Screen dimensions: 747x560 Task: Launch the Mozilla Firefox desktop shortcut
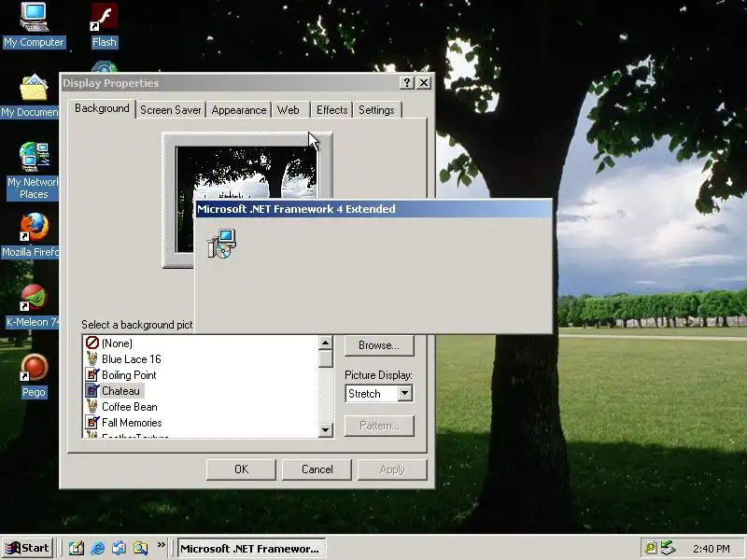(34, 227)
